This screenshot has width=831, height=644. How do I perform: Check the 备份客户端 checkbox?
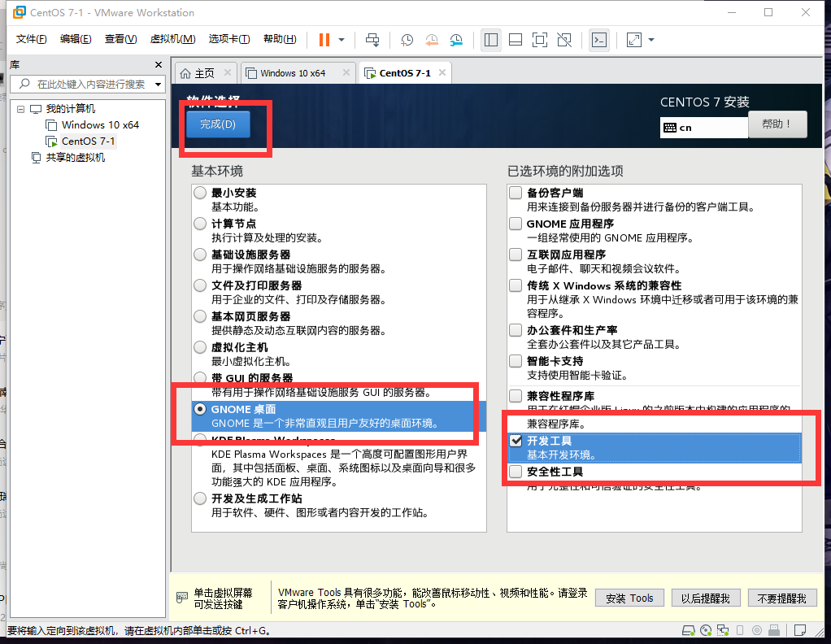516,193
